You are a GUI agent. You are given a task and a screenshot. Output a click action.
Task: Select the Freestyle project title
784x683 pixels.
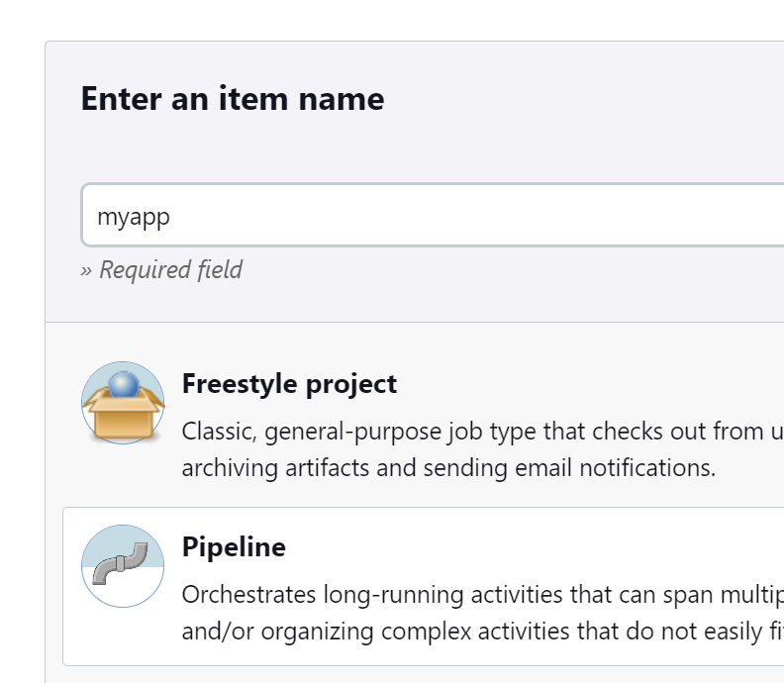[289, 384]
